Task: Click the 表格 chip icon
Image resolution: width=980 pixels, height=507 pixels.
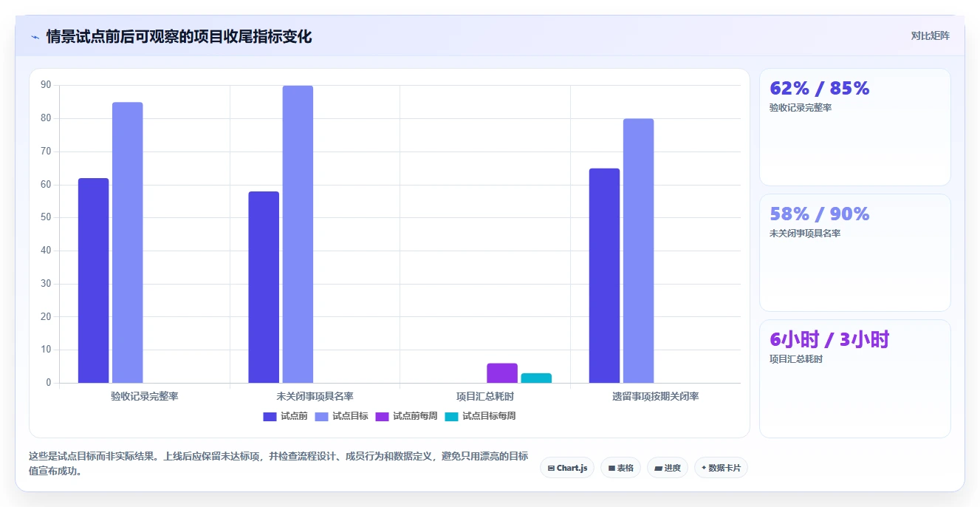Action: 611,469
